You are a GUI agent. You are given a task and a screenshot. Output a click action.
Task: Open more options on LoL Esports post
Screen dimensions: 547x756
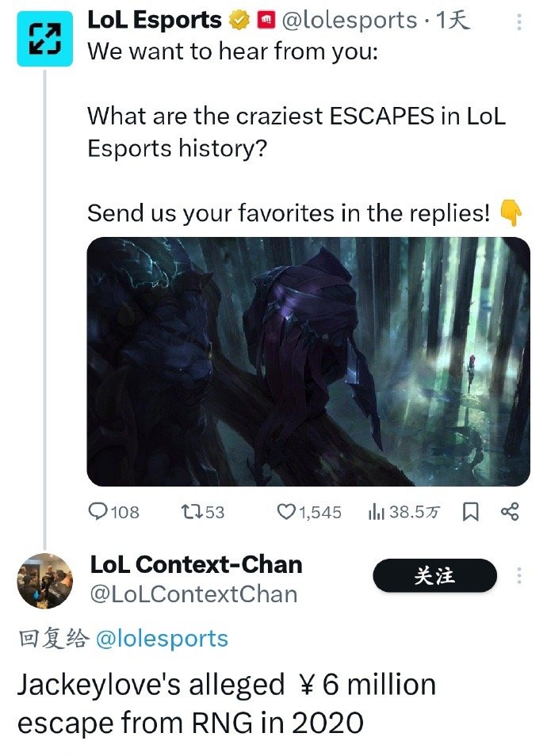pyautogui.click(x=519, y=22)
